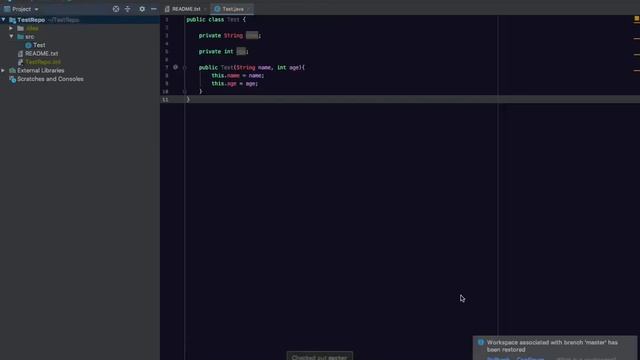The image size is (640, 360).
Task: Click the gutter icon on line 7
Action: [x=176, y=67]
